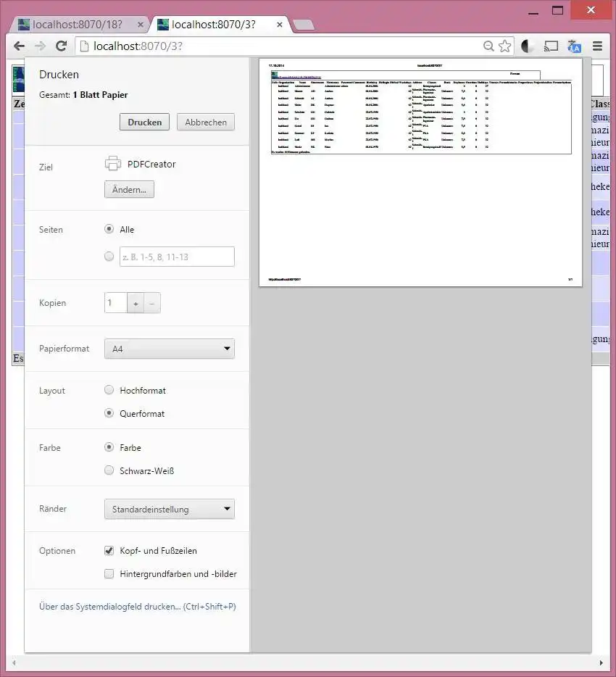Click the zoom magnifier icon in address bar

click(x=488, y=46)
